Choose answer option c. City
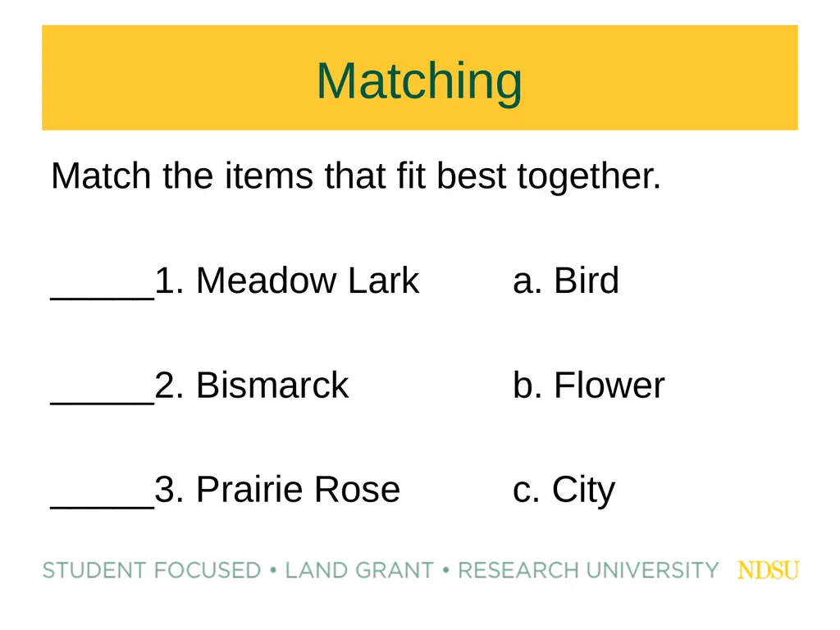This screenshot has width=840, height=630. coord(564,491)
